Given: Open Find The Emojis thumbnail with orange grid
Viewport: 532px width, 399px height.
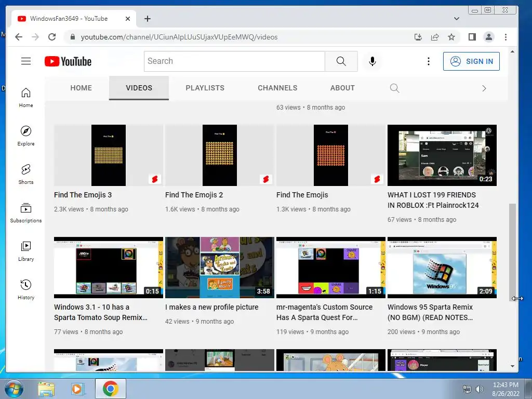Looking at the screenshot, I should pos(331,155).
